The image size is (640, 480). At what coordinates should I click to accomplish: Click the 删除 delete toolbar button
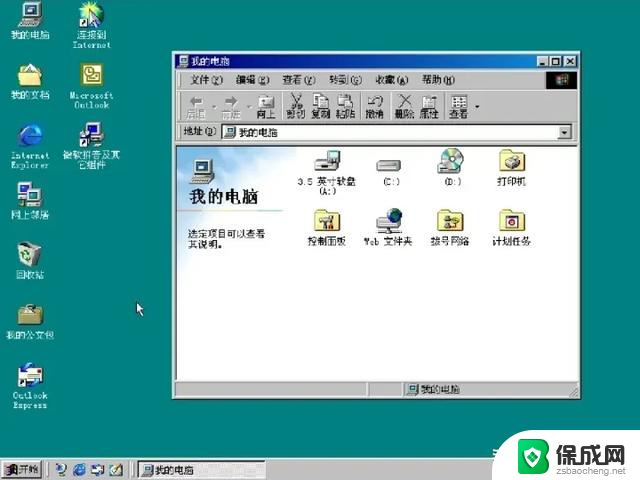[404, 107]
